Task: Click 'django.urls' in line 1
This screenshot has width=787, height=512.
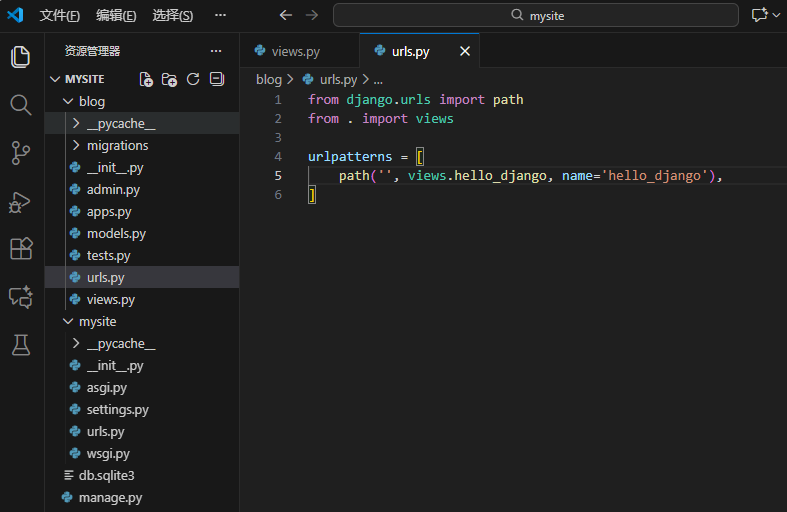Action: pyautogui.click(x=388, y=100)
